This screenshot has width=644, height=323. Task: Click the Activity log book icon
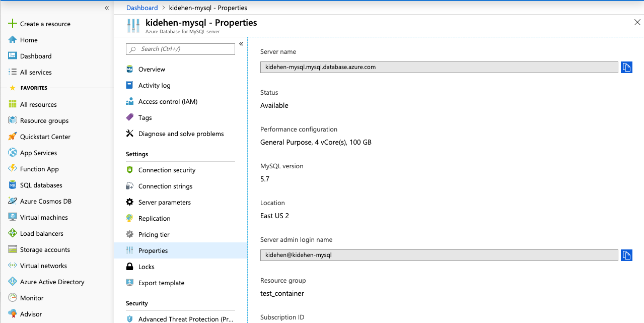(129, 85)
